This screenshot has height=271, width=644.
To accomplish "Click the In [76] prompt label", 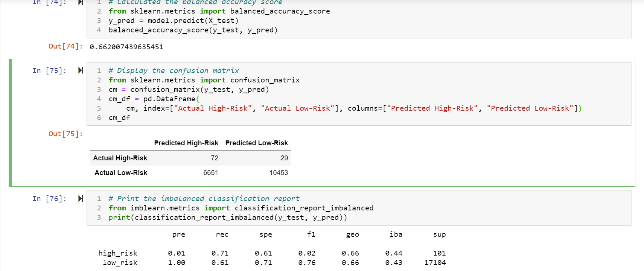I will [49, 198].
